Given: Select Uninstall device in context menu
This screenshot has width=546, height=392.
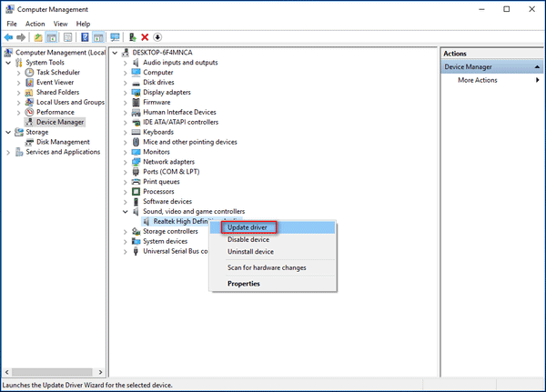Looking at the screenshot, I should pyautogui.click(x=250, y=252).
